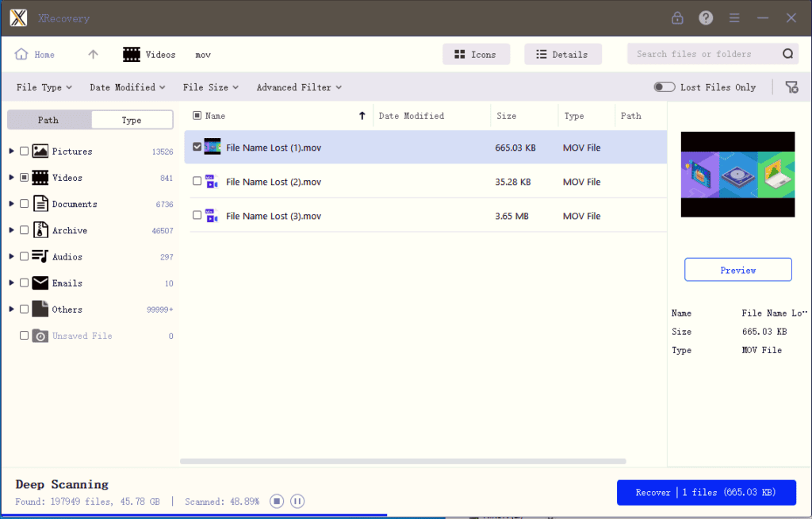The width and height of the screenshot is (812, 519).
Task: Tick the Pictures category checkbox
Action: [25, 152]
